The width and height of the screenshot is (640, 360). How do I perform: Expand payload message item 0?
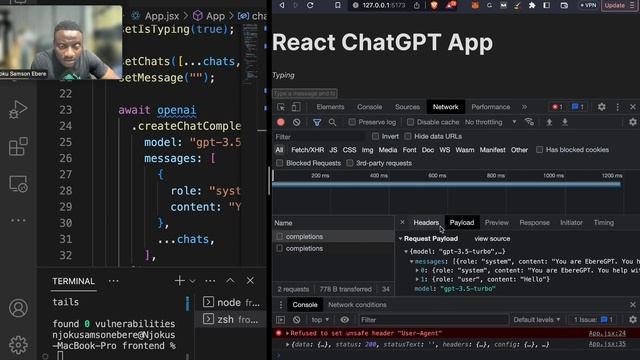point(417,271)
